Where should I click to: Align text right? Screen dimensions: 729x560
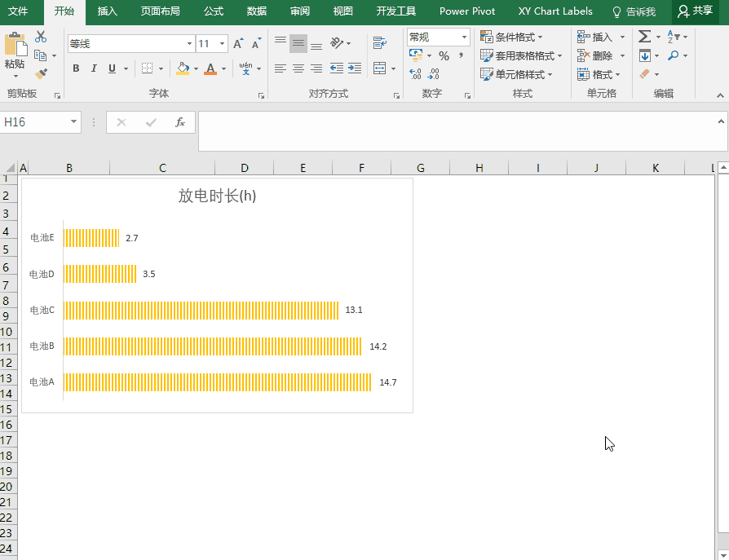[x=316, y=68]
